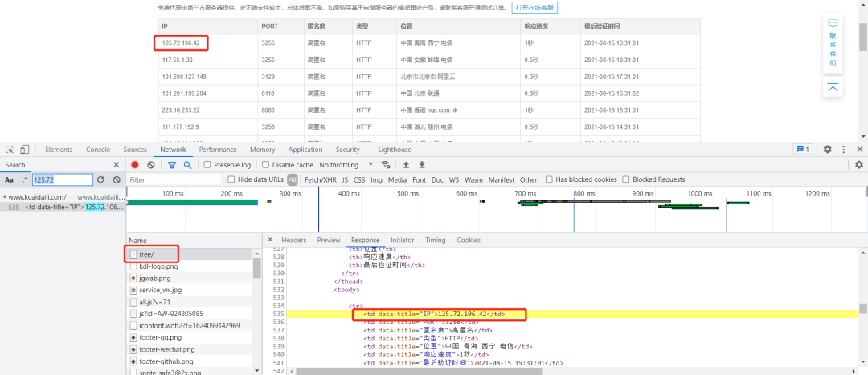Click the network search magnifier icon

tap(187, 165)
